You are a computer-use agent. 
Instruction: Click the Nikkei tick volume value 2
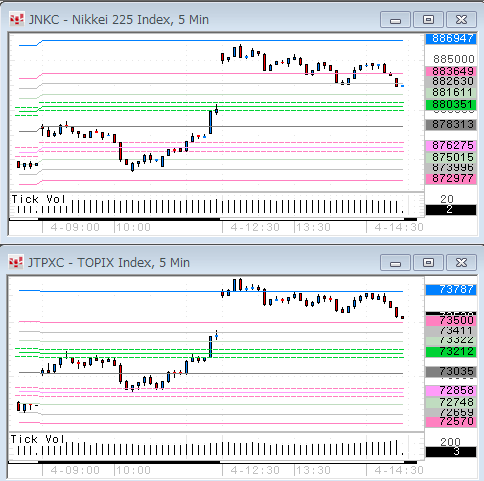[x=451, y=210]
